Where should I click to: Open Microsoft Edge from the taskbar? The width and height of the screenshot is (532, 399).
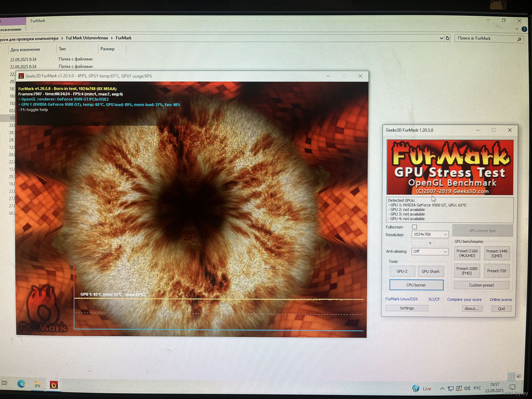click(x=21, y=384)
